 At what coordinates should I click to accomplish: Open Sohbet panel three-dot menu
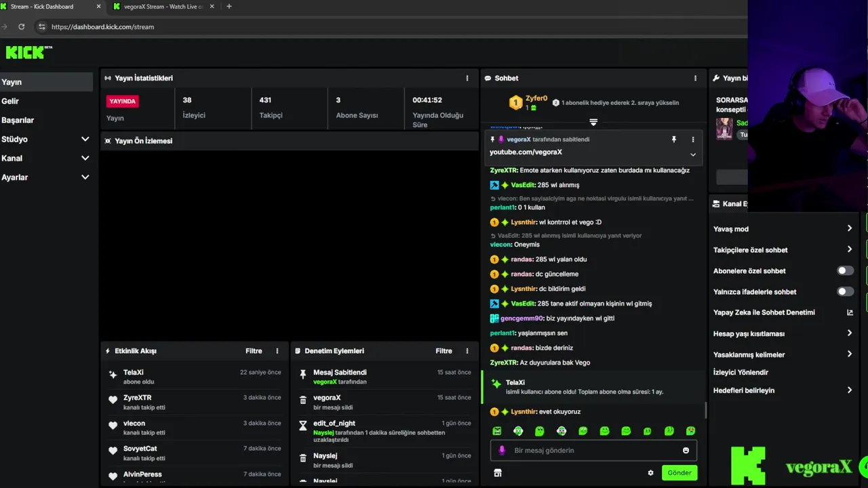(x=695, y=78)
